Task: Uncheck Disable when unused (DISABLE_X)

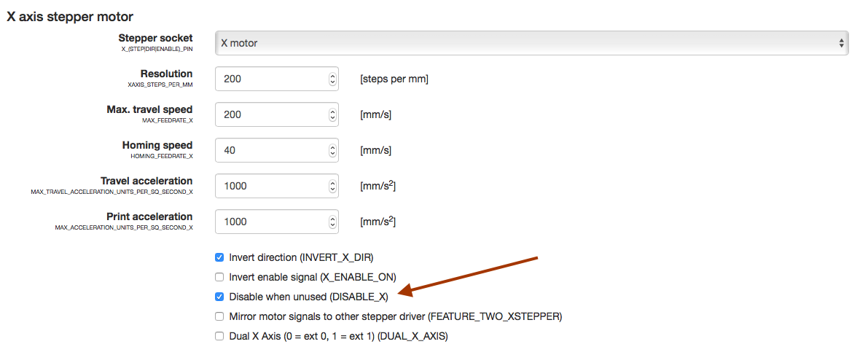Action: (219, 297)
